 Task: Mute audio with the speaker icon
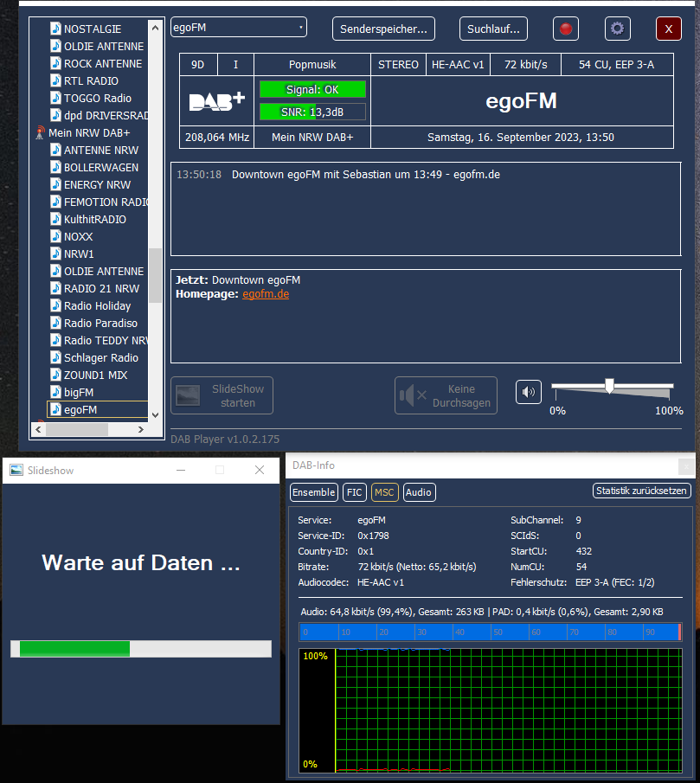coord(529,392)
